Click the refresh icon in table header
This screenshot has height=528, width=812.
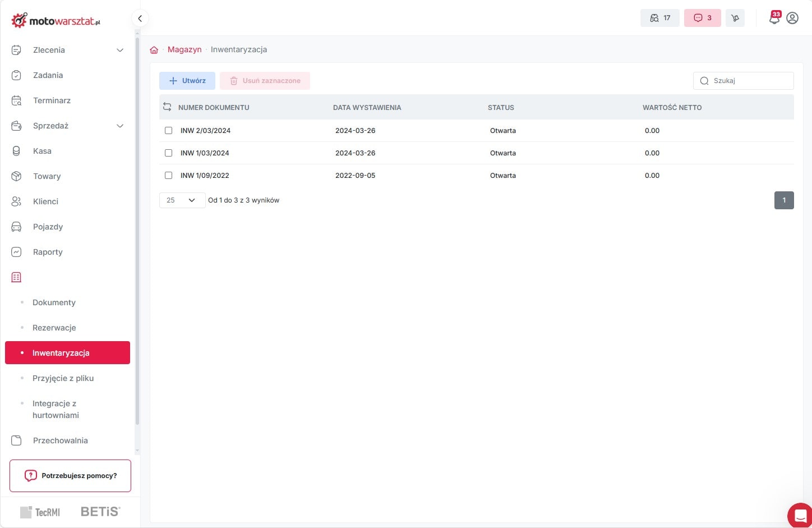click(x=167, y=107)
